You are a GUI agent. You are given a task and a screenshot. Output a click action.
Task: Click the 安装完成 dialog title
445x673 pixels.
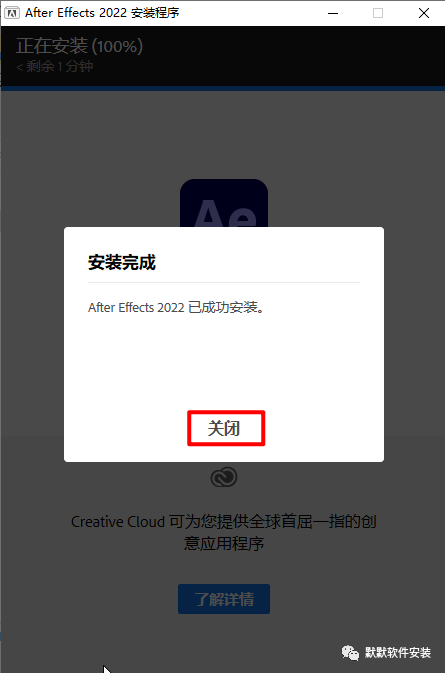pyautogui.click(x=122, y=262)
